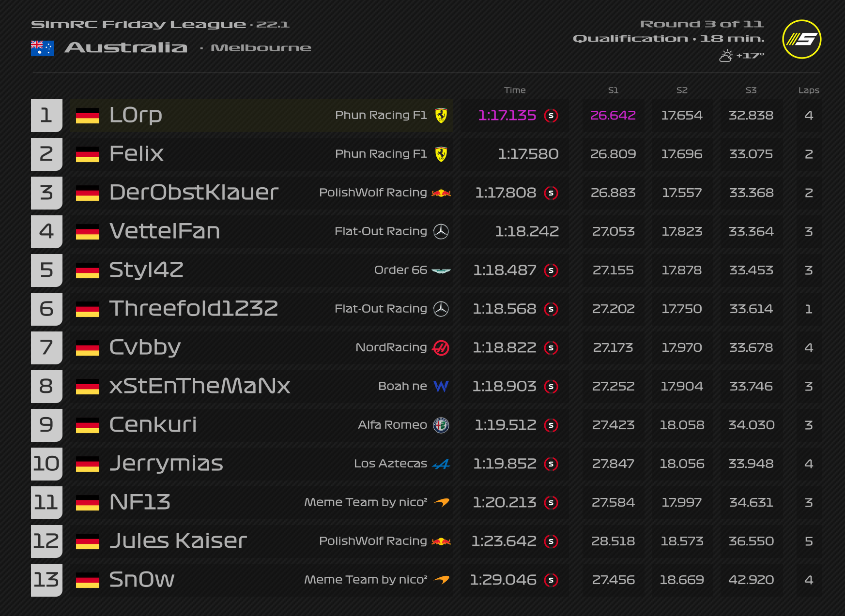Click the Aston Martin logo beside Styl42
The height and width of the screenshot is (616, 845).
(441, 270)
